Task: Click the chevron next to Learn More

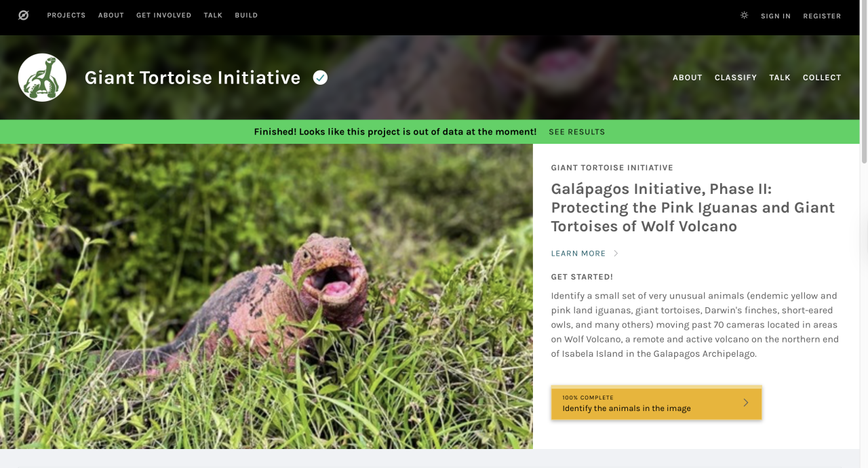Action: 616,253
